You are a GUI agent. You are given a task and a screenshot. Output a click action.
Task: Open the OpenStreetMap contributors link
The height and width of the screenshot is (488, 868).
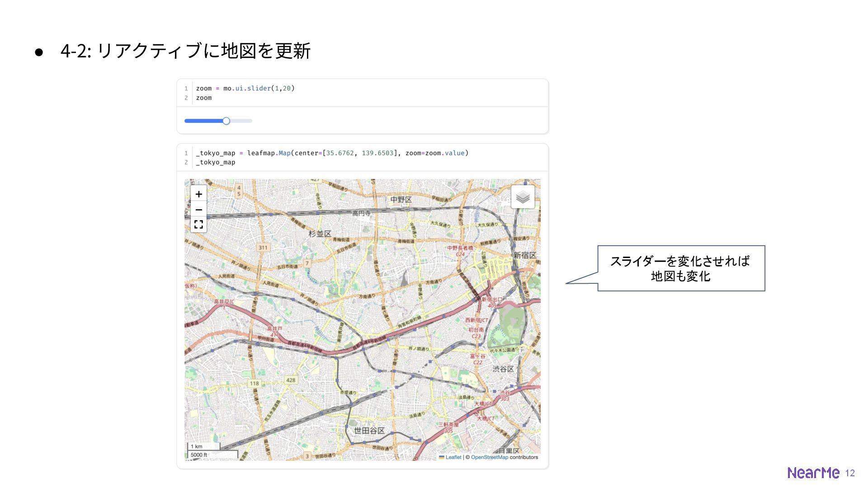tap(489, 457)
